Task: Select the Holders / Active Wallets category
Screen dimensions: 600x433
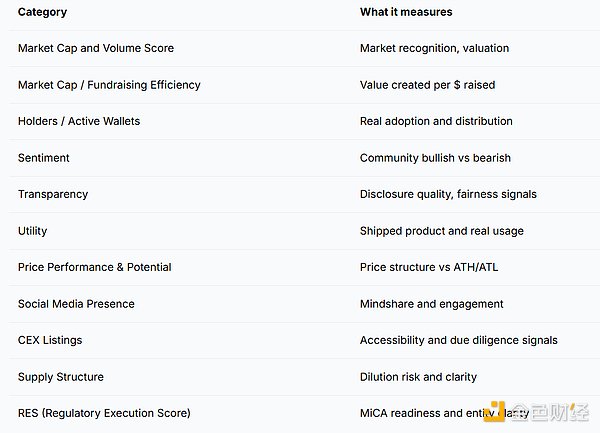Action: pos(79,121)
